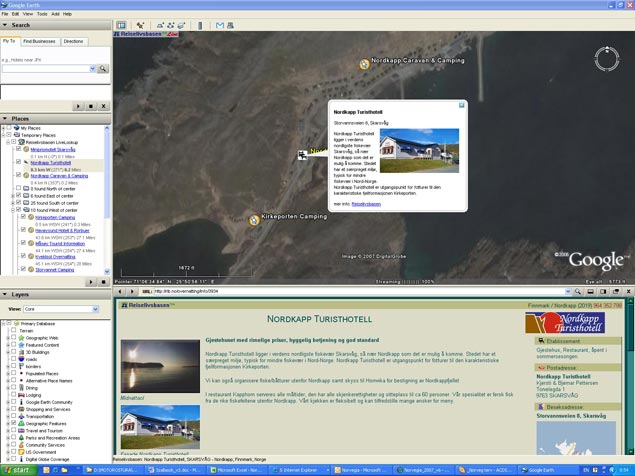Image resolution: width=635 pixels, height=476 pixels.
Task: Click the Dining layer icon
Action: tap(21, 388)
